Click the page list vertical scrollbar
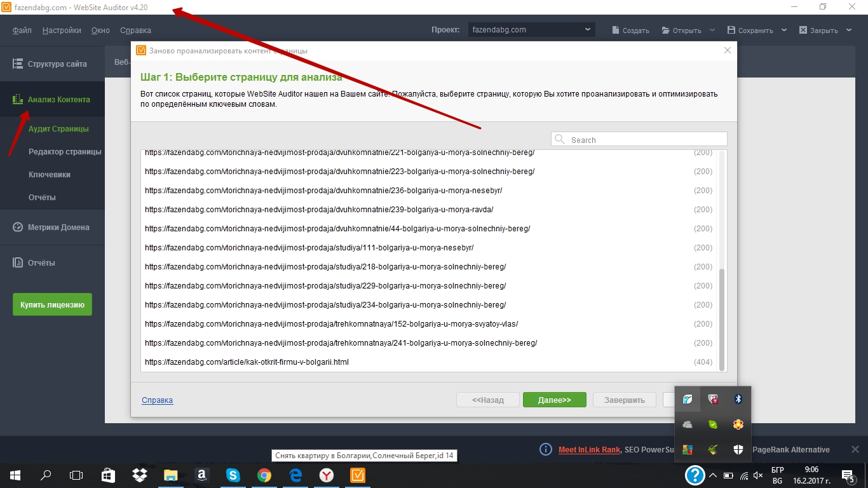The height and width of the screenshot is (488, 868). tap(721, 318)
